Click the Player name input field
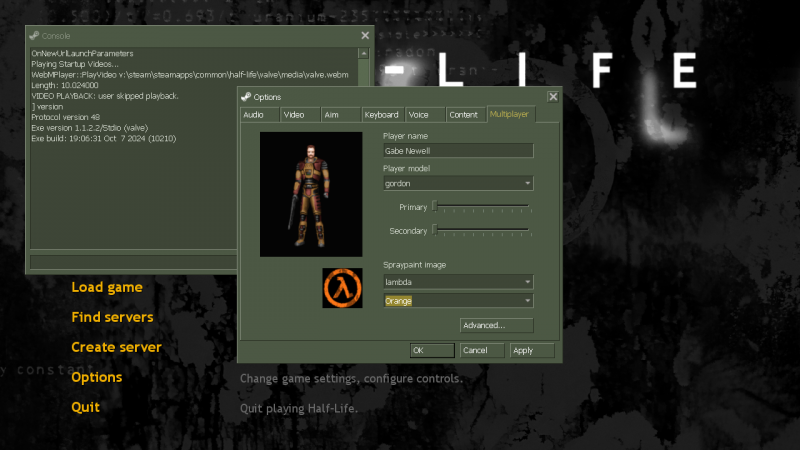 [x=458, y=151]
